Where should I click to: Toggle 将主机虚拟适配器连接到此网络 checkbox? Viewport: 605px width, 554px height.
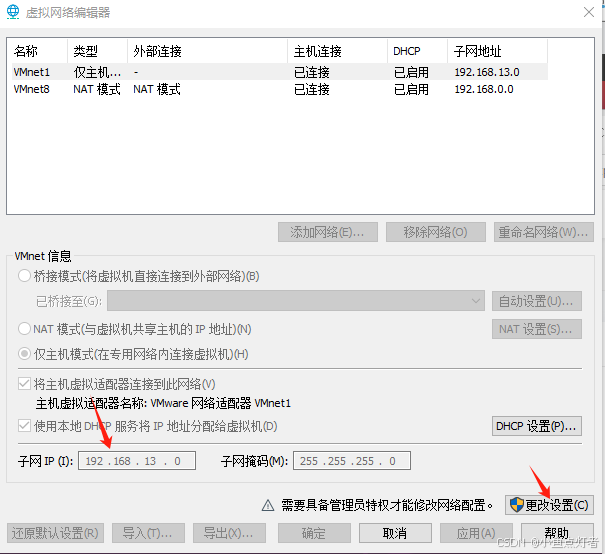[24, 384]
